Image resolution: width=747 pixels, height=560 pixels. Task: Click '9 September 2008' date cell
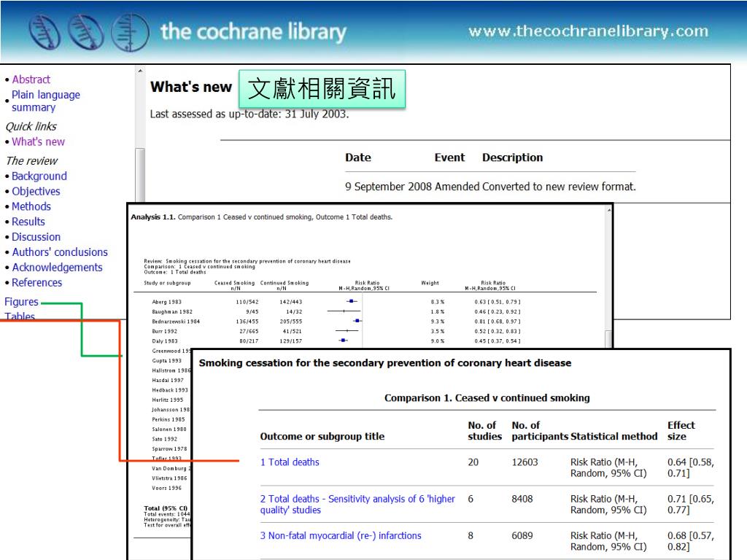pos(388,187)
